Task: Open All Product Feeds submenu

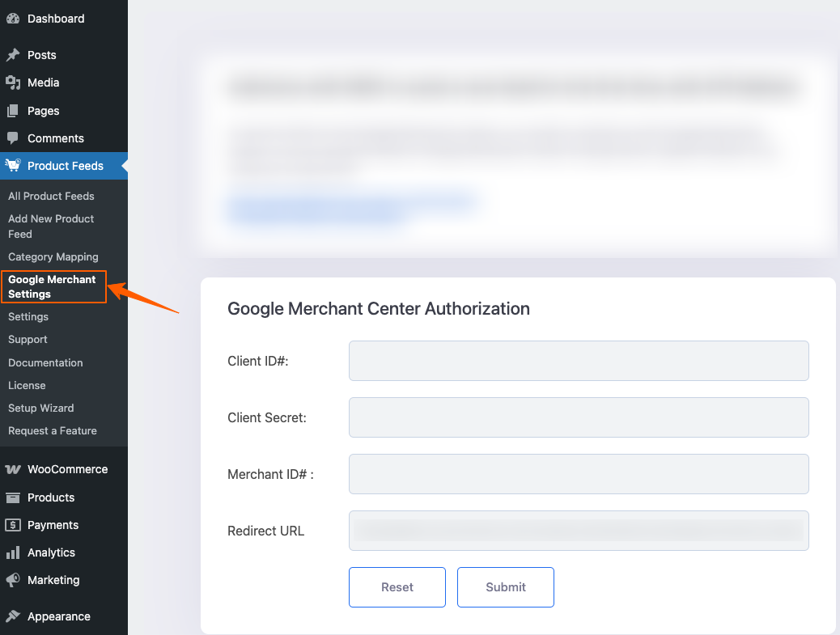Action: (x=51, y=196)
